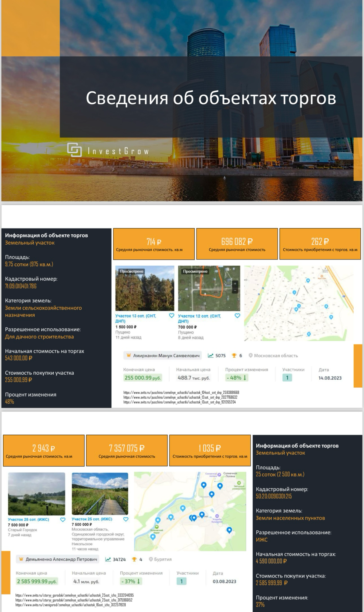Favorite the Участок 13 сот. listing heart

tap(171, 316)
